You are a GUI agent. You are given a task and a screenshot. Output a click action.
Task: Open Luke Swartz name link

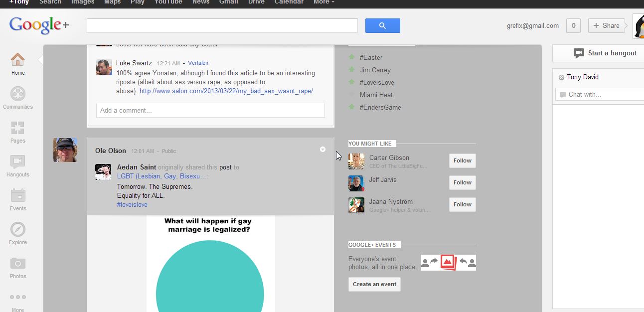point(134,63)
